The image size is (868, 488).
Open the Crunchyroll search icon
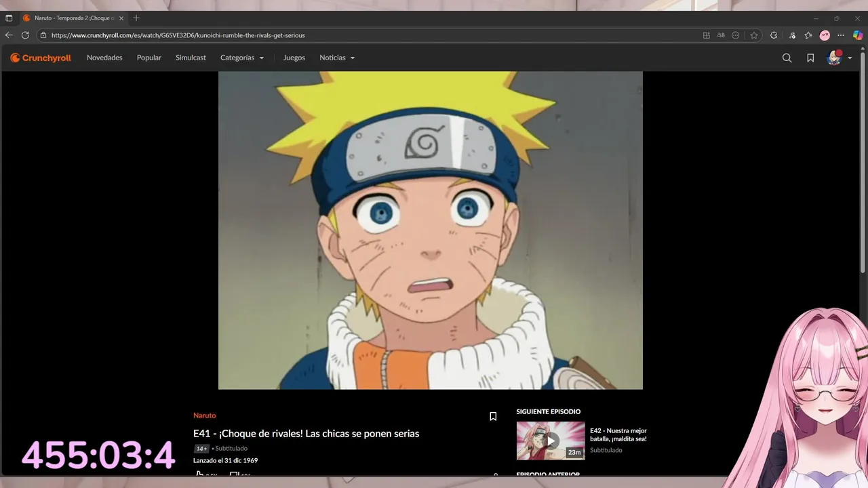click(x=787, y=58)
